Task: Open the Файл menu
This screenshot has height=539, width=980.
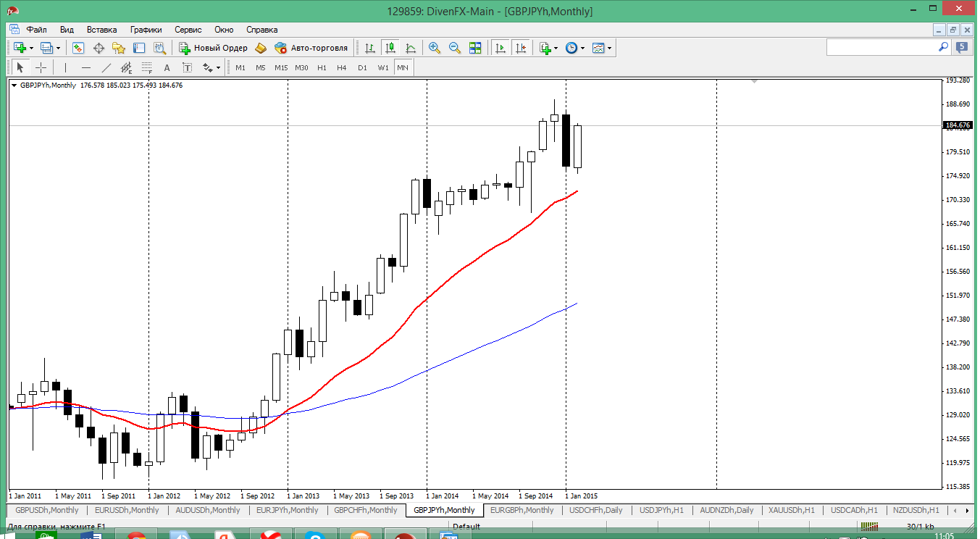Action: click(37, 30)
